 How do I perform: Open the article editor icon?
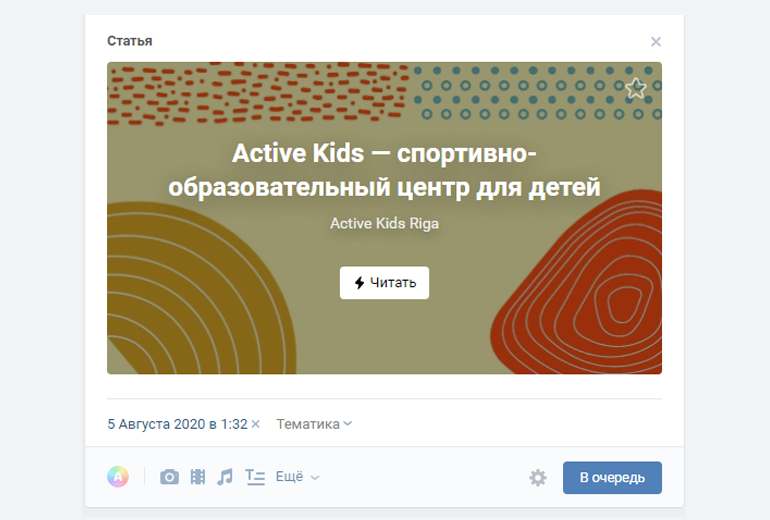[x=255, y=477]
